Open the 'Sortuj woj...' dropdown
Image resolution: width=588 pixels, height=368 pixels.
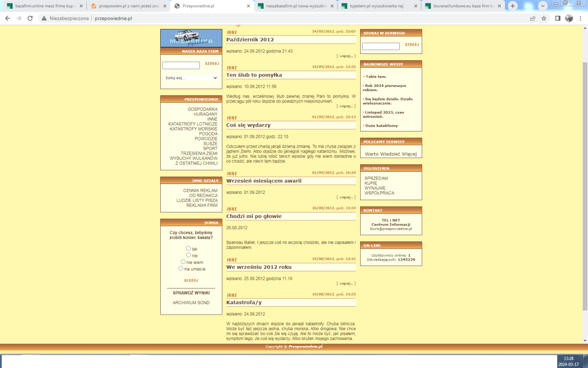coord(191,78)
